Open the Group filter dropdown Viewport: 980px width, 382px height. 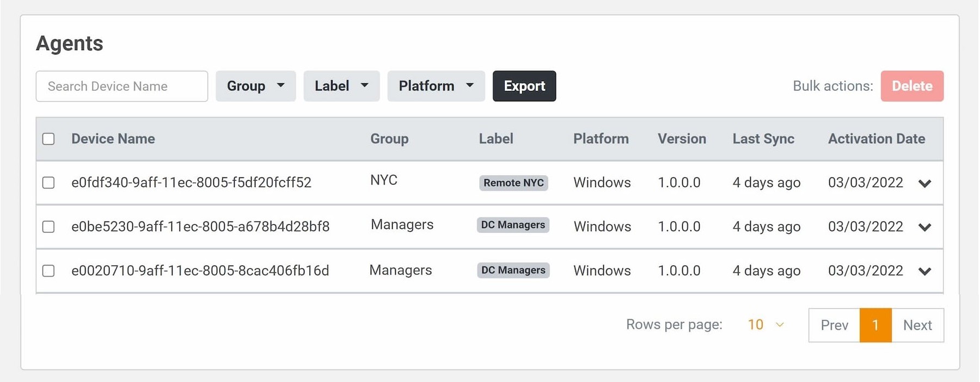click(x=255, y=86)
